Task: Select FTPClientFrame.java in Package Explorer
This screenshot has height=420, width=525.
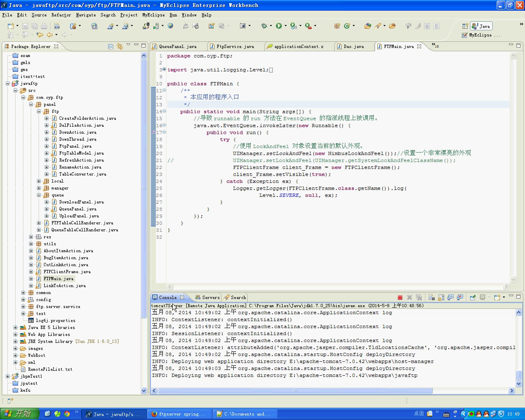Action: (67, 272)
